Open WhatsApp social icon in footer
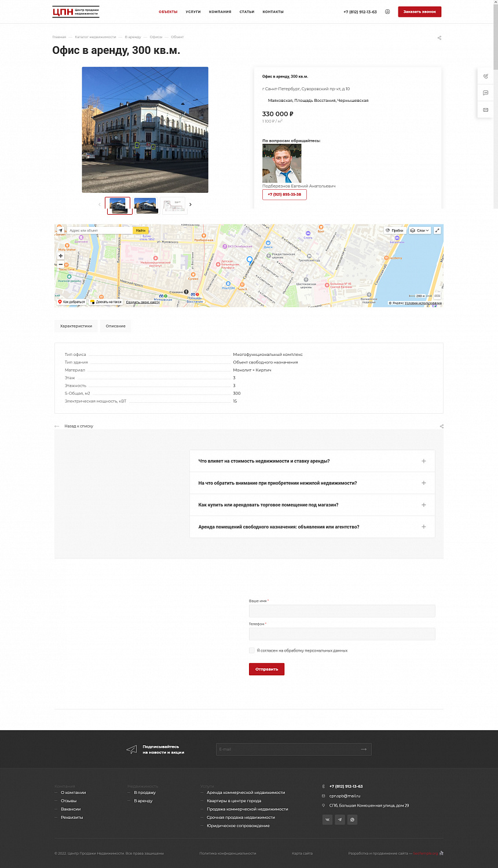Image resolution: width=498 pixels, height=868 pixels. click(x=352, y=819)
